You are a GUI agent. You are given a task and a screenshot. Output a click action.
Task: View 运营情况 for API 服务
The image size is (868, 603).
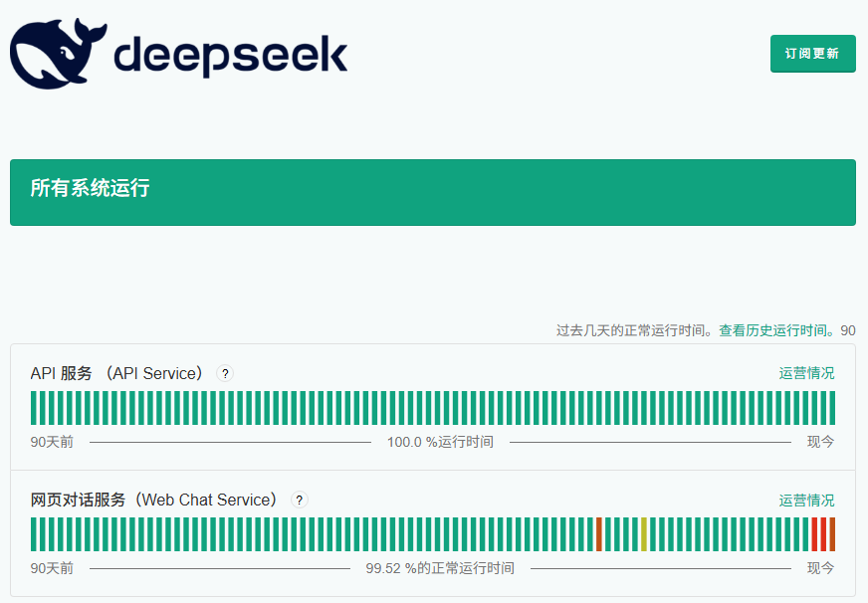click(x=807, y=373)
